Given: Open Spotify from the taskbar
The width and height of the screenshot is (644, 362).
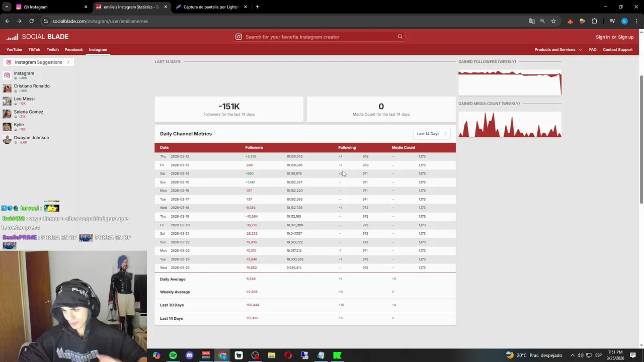Looking at the screenshot, I should (x=173, y=355).
